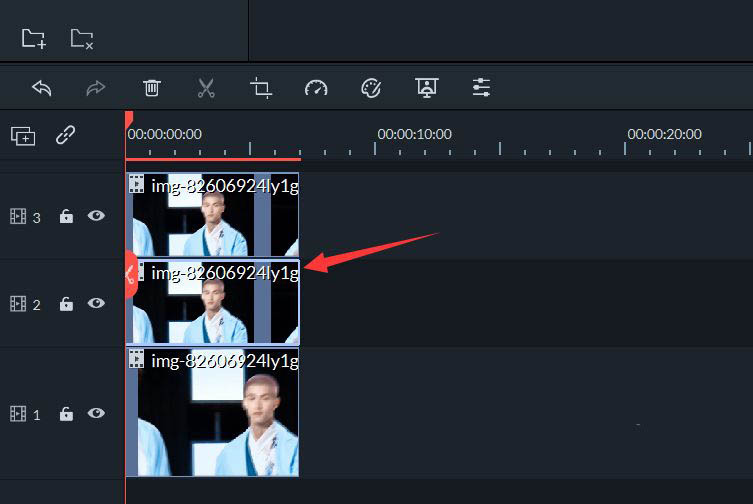Image resolution: width=753 pixels, height=504 pixels.
Task: Open the Crop and Zoom tool
Action: tap(261, 88)
